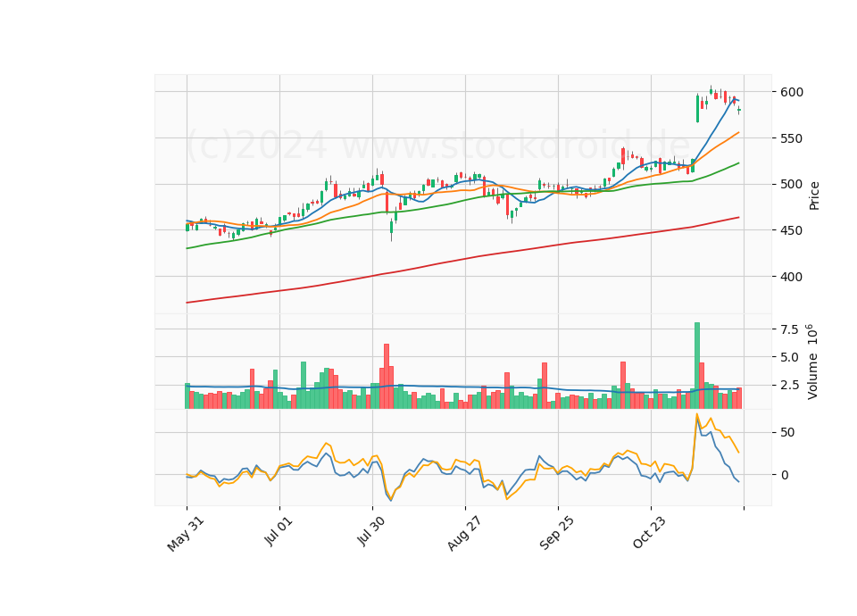Click the tallest red volume bar near Jul 30
857x616 pixels.
(x=387, y=376)
